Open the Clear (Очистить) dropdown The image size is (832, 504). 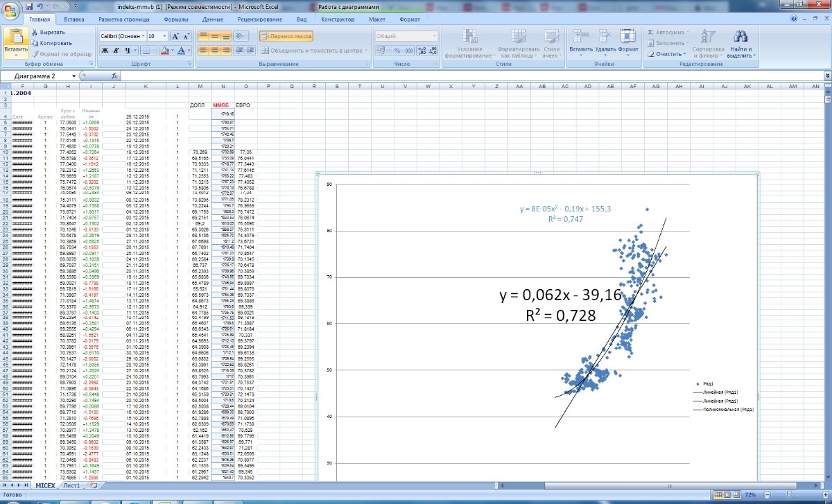pos(667,54)
